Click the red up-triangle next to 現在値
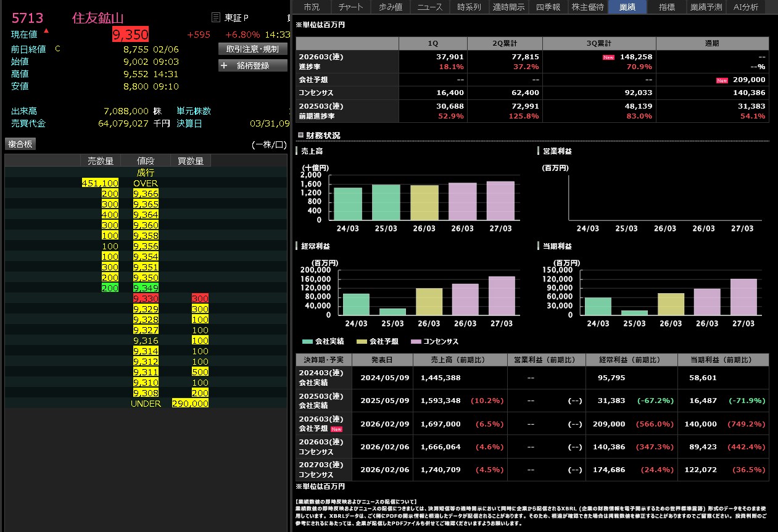Image resolution: width=778 pixels, height=532 pixels. click(46, 30)
